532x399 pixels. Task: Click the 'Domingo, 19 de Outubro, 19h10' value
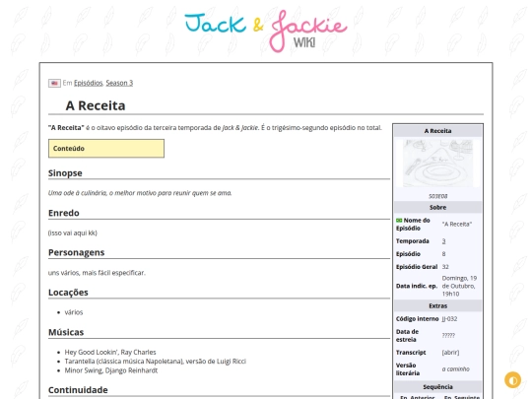(x=459, y=286)
